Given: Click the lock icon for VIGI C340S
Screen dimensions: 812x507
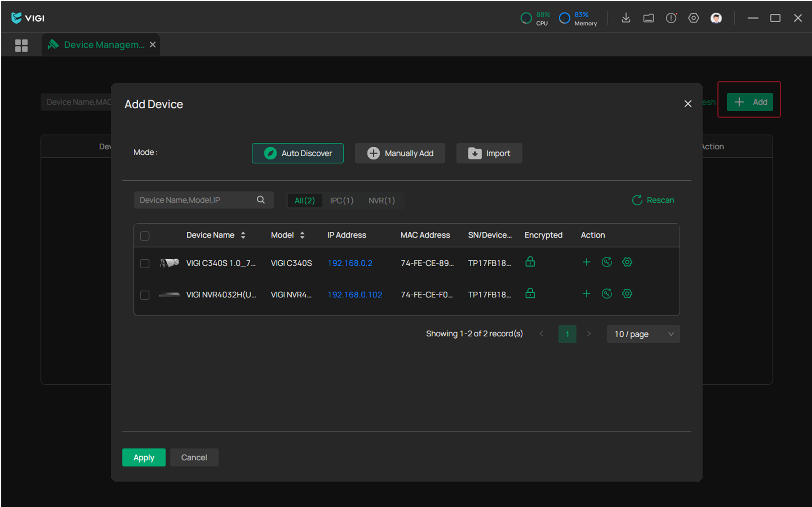Looking at the screenshot, I should [530, 261].
